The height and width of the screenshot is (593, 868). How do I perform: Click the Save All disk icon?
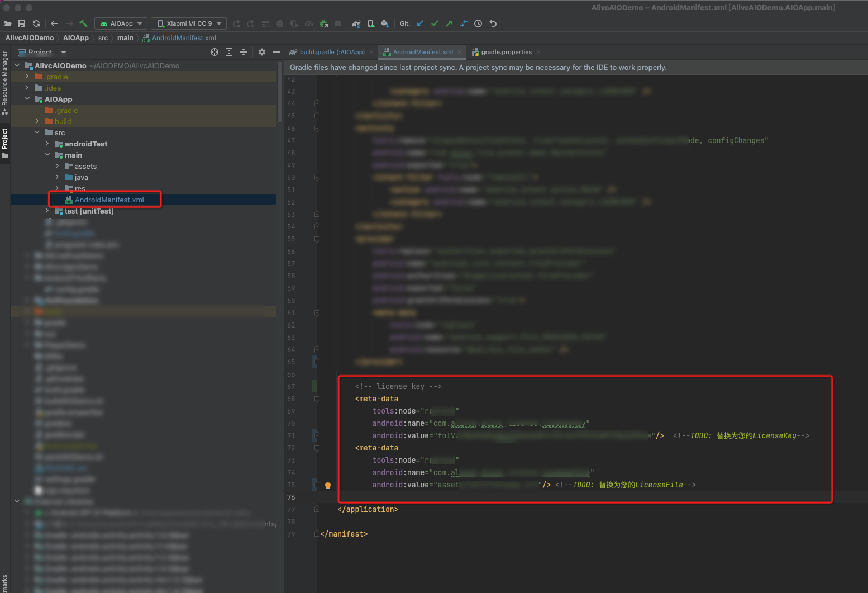tap(22, 23)
